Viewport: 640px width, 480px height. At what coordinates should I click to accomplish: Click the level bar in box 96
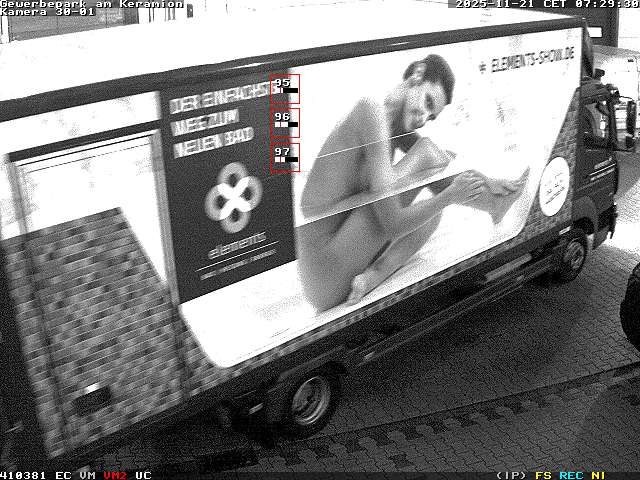(x=286, y=126)
